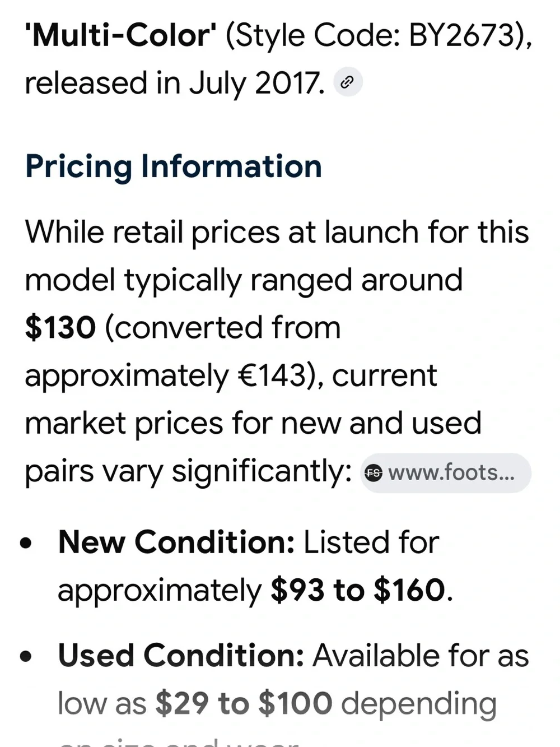Viewport: 560px width, 747px height.
Task: Click the 'model typically ranged around' line
Action: pos(244,281)
